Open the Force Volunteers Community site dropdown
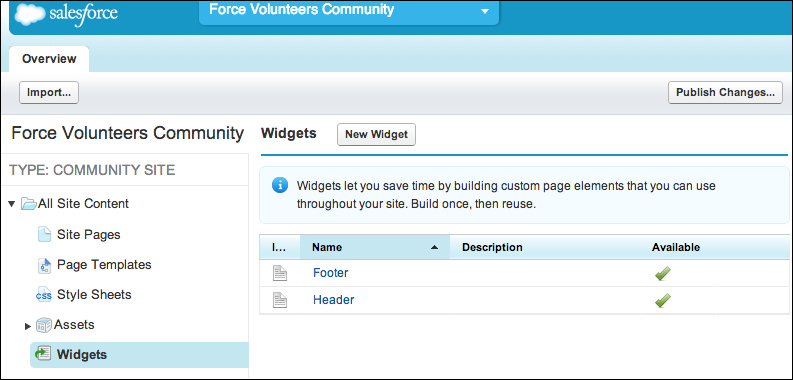 349,11
